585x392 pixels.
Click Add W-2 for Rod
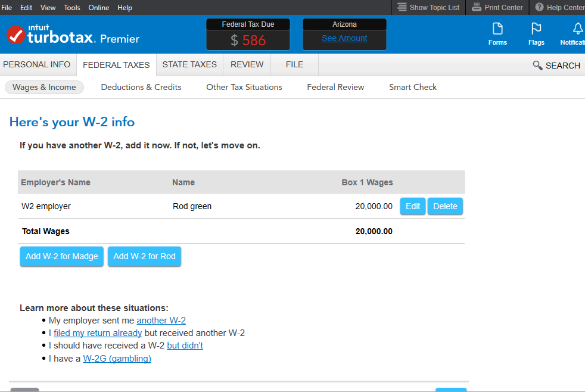pyautogui.click(x=144, y=256)
